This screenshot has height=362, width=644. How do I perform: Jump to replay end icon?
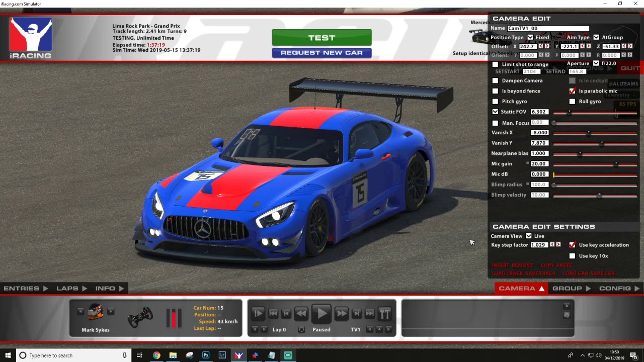point(370,313)
